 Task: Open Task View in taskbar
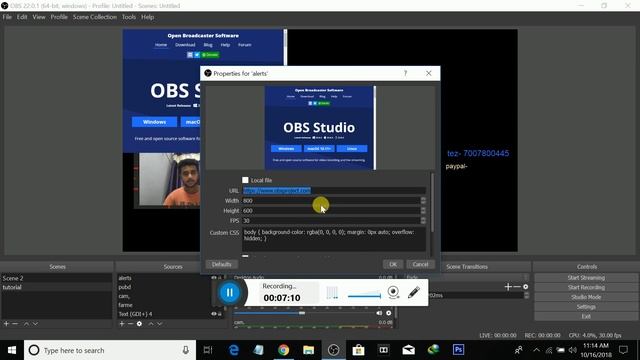[x=208, y=350]
